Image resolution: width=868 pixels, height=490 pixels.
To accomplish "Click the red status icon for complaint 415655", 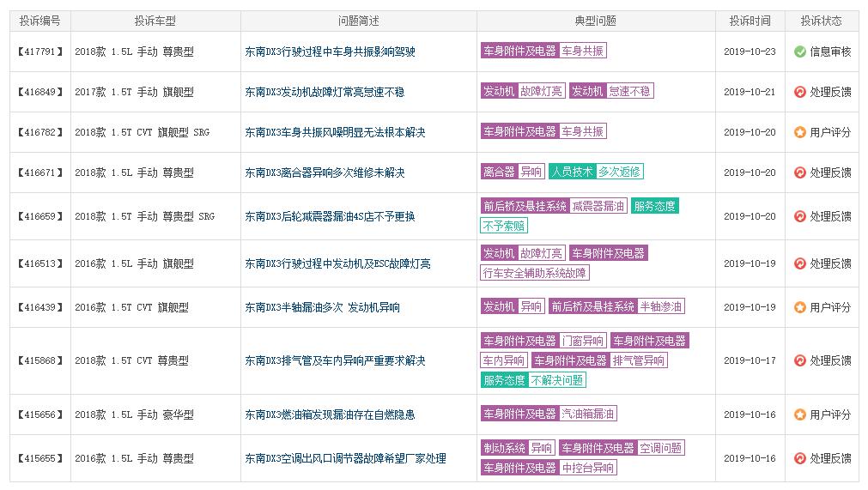I will (x=800, y=458).
